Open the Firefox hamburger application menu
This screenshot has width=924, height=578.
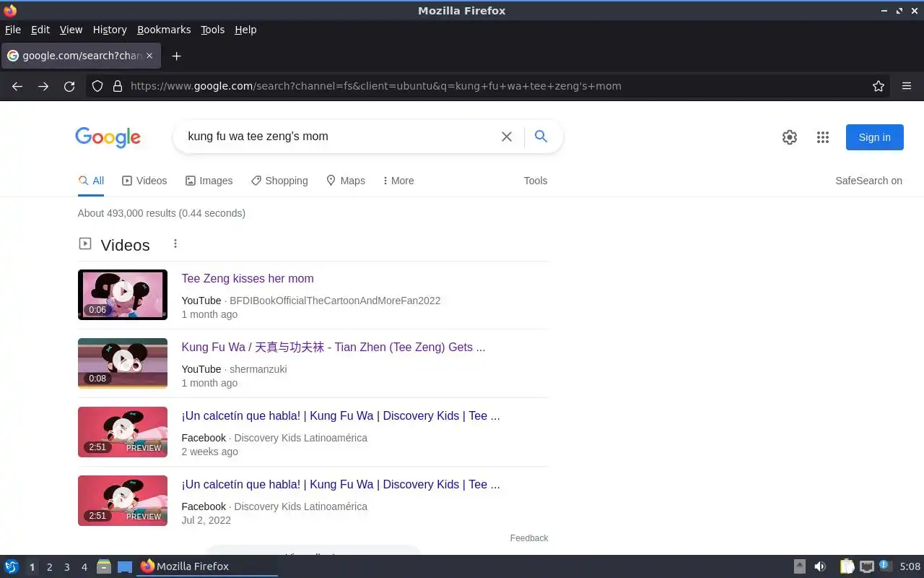coord(907,86)
